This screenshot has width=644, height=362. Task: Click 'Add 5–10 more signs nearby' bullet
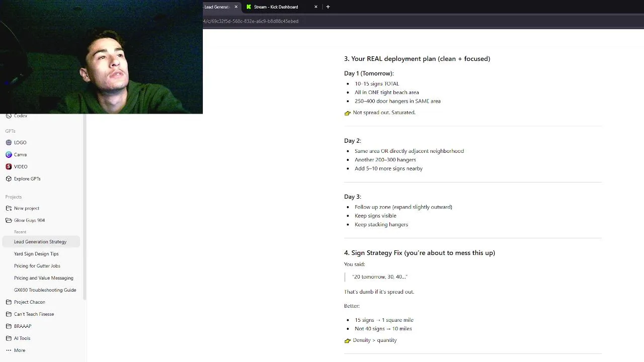click(388, 168)
